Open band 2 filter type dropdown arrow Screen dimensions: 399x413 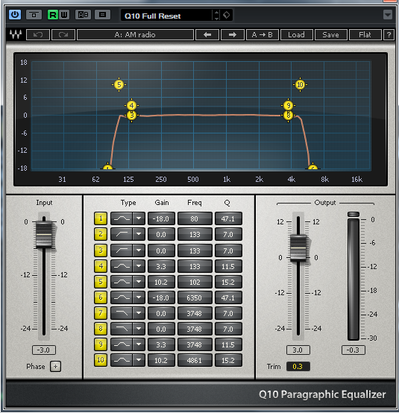(139, 234)
